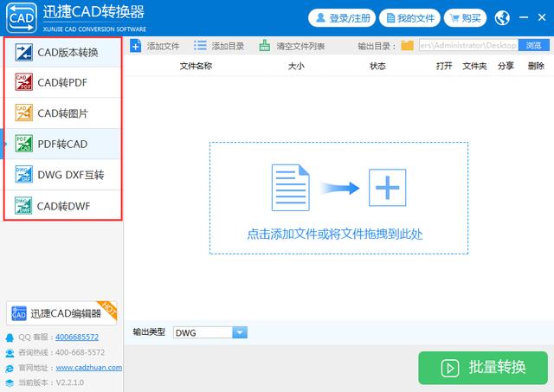
Task: Click the PDF转CAD sidebar icon
Action: [24, 144]
